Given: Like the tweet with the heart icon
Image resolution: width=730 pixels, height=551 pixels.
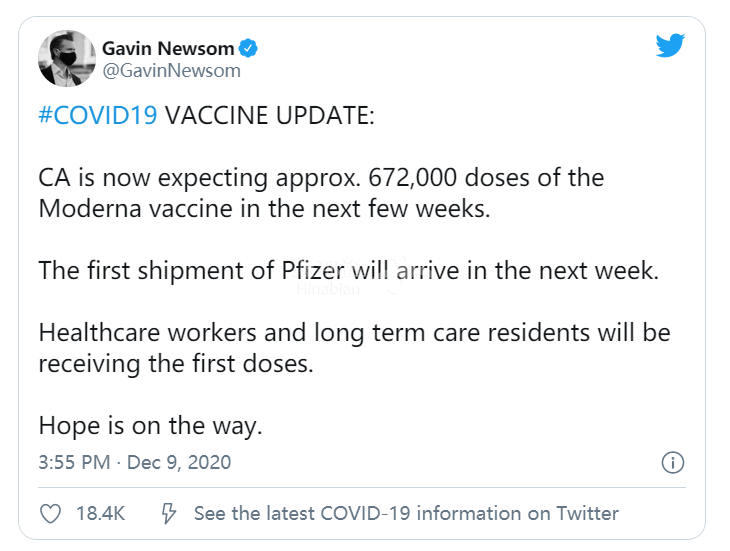Looking at the screenshot, I should click(50, 513).
